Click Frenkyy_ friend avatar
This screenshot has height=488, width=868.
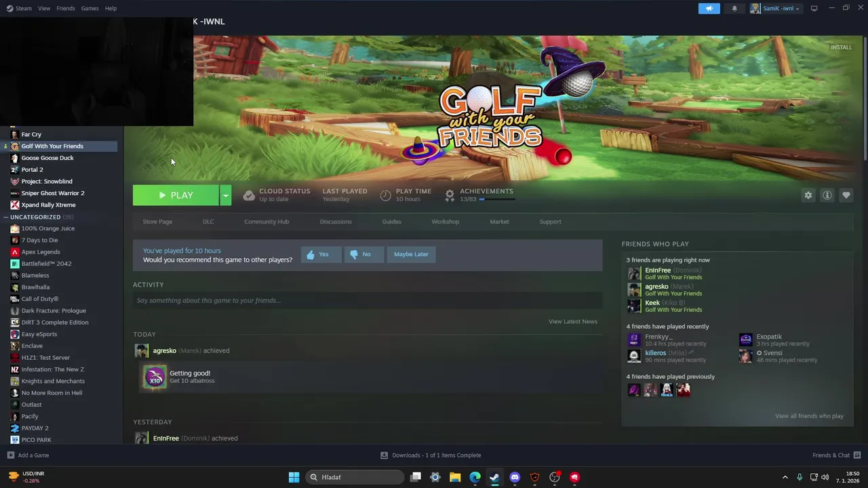click(x=634, y=340)
